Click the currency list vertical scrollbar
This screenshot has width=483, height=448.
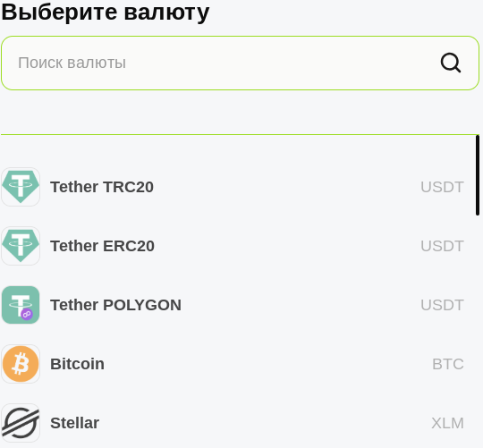[x=478, y=175]
